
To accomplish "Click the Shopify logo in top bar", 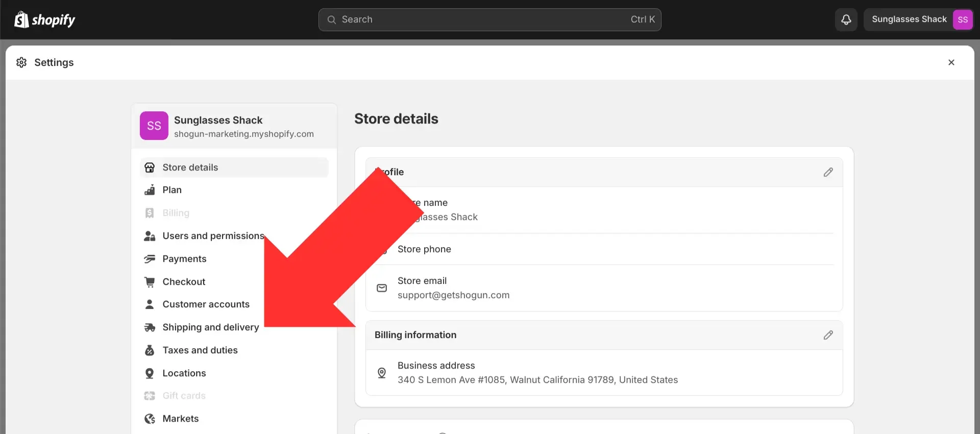I will tap(44, 20).
